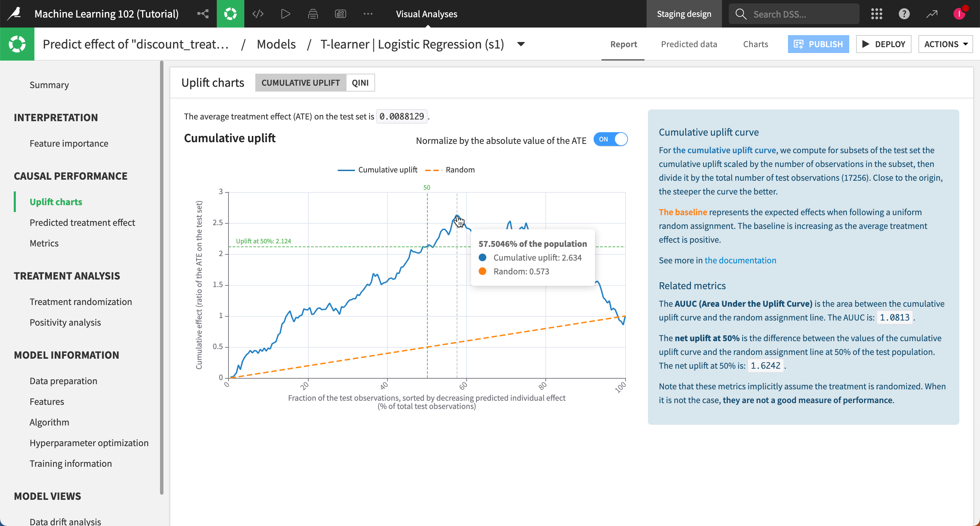The image size is (980, 526).
Task: Click the help question mark icon
Action: (904, 14)
